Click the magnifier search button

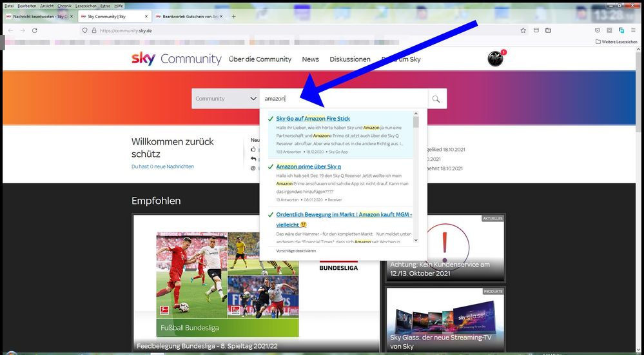436,99
